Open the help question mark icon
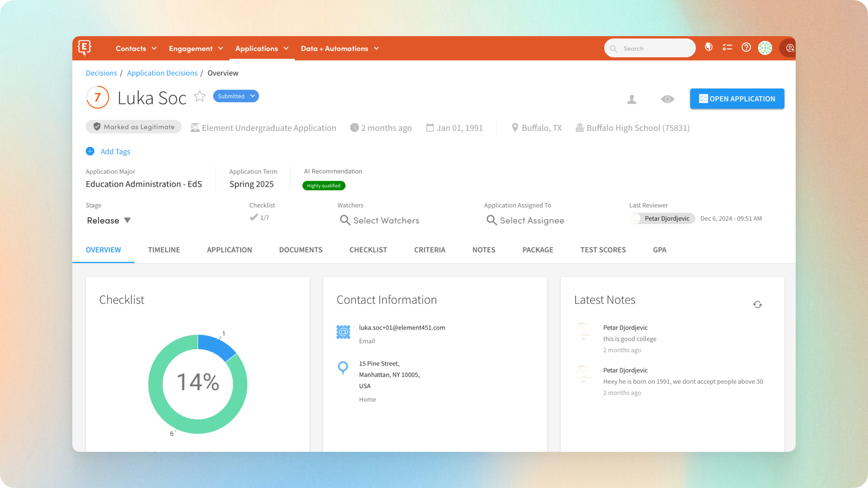Image resolution: width=868 pixels, height=488 pixels. [746, 48]
